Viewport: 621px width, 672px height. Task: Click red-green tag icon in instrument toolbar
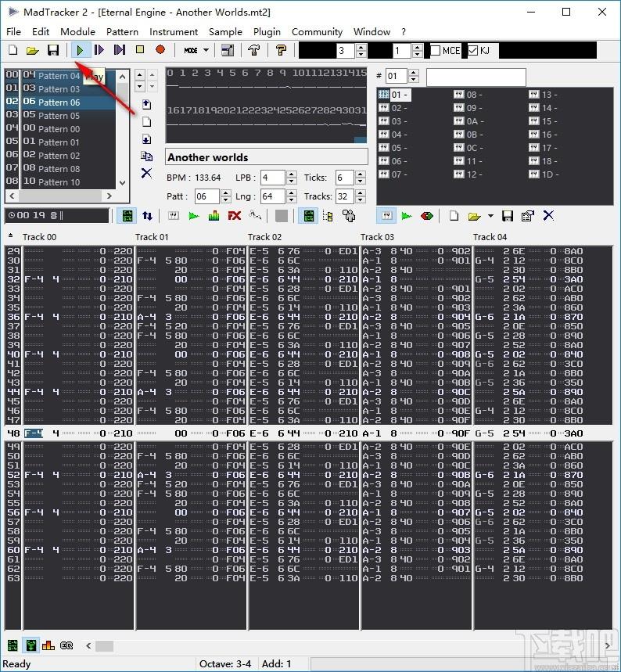427,216
